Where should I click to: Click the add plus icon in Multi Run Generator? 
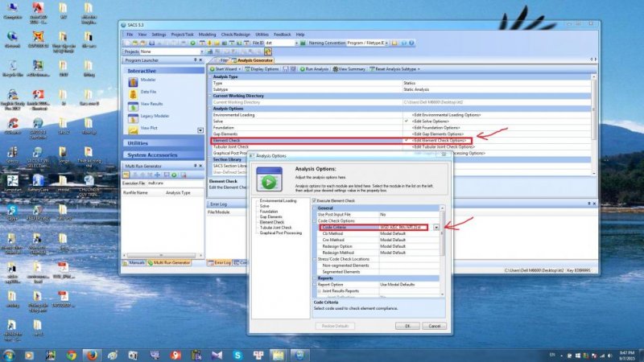(157, 175)
